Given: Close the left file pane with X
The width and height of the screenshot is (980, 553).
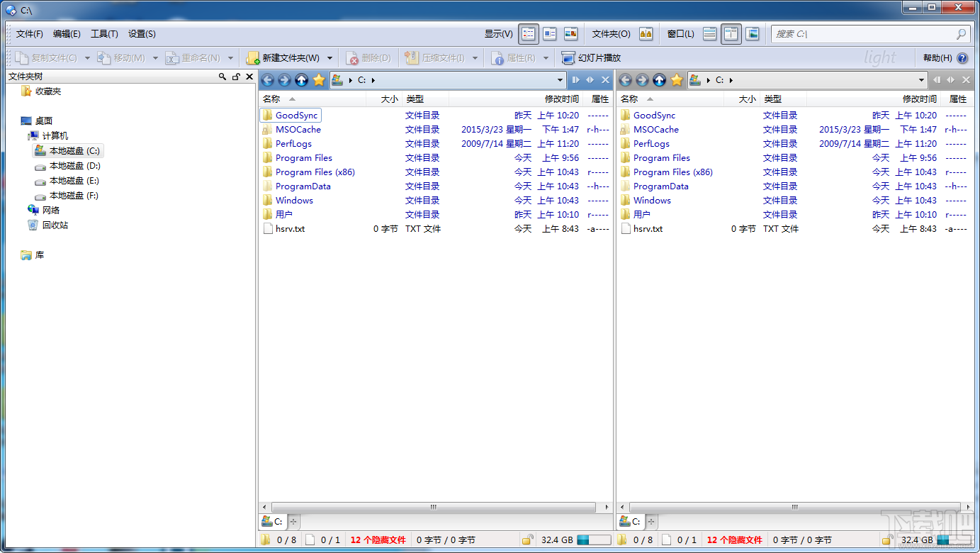Looking at the screenshot, I should point(605,80).
